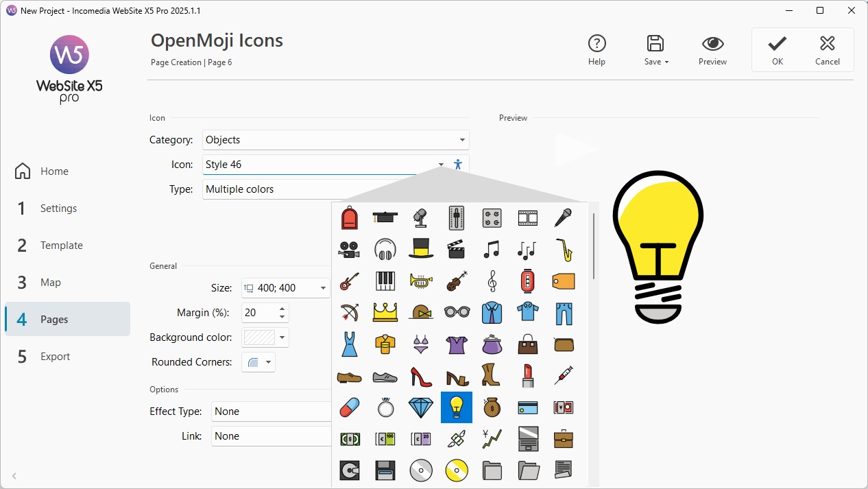The width and height of the screenshot is (868, 489).
Task: Open the Help button
Action: pos(597,50)
